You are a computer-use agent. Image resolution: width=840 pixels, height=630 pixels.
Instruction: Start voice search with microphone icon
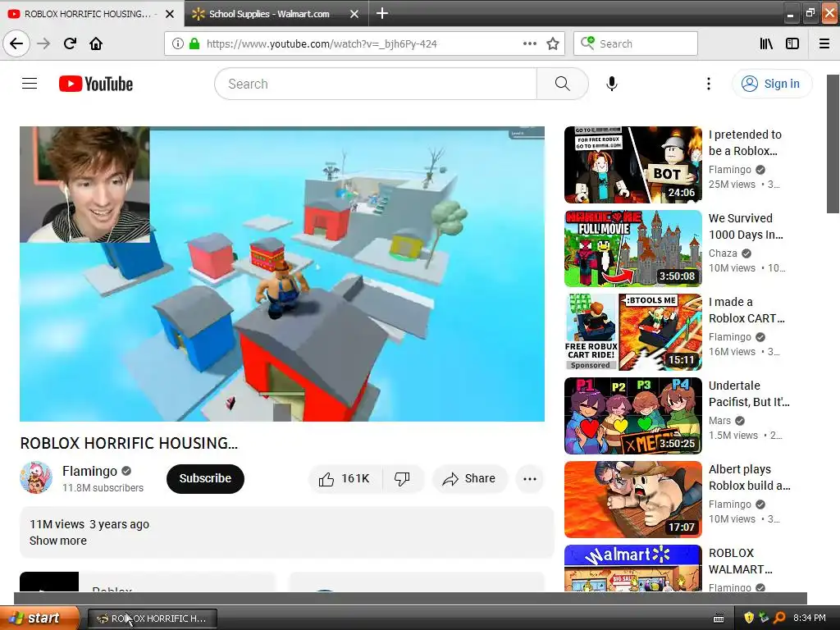pos(612,84)
